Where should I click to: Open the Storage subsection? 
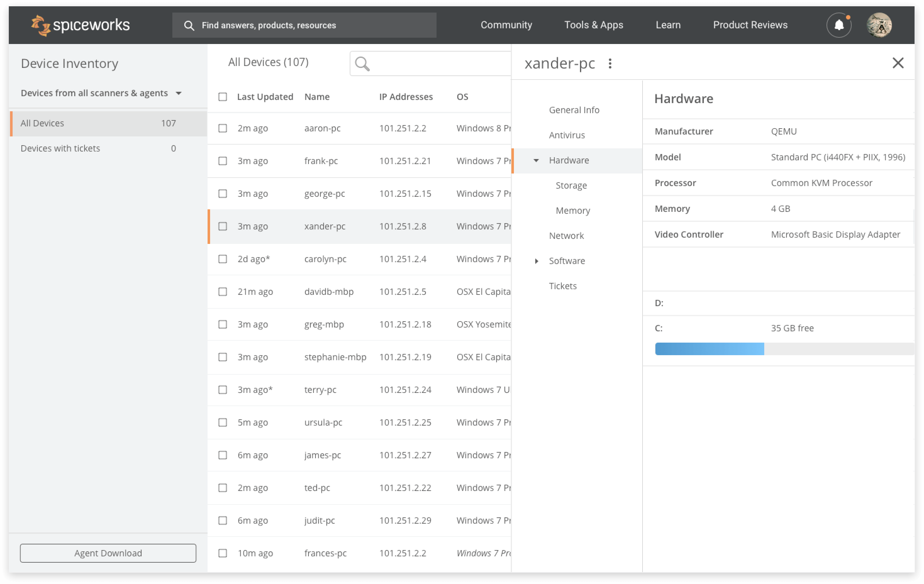click(x=571, y=185)
